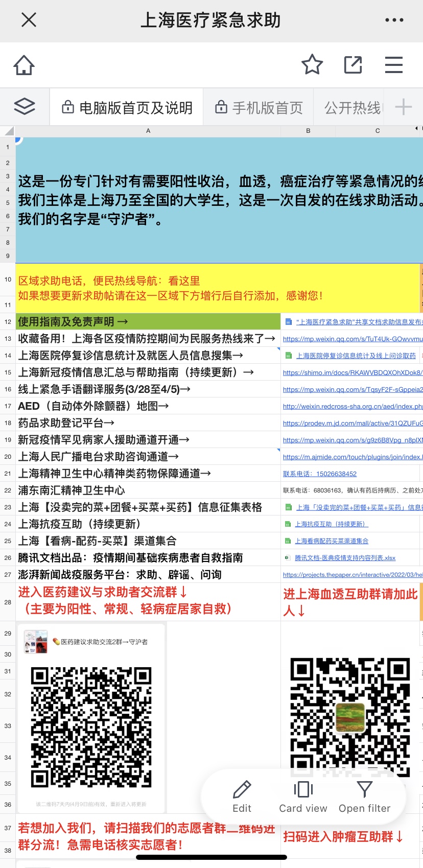Select cell 使用指南及免责声明
The image size is (423, 868).
point(148,322)
